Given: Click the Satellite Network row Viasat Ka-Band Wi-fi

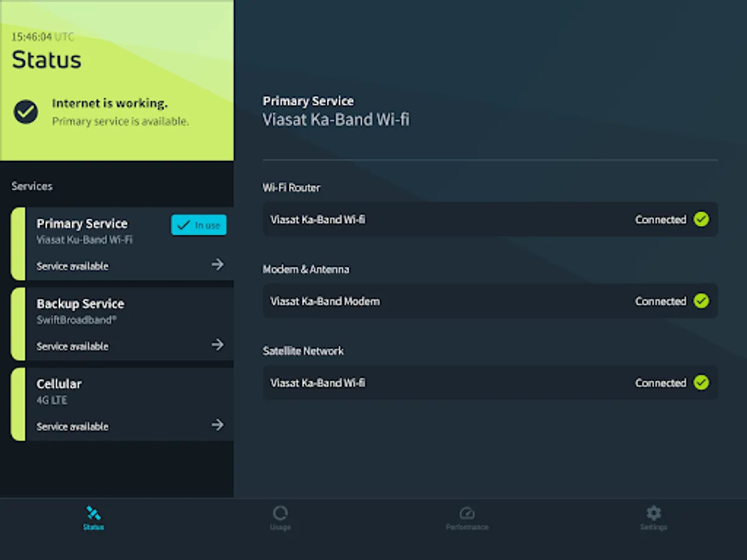Looking at the screenshot, I should [x=491, y=383].
